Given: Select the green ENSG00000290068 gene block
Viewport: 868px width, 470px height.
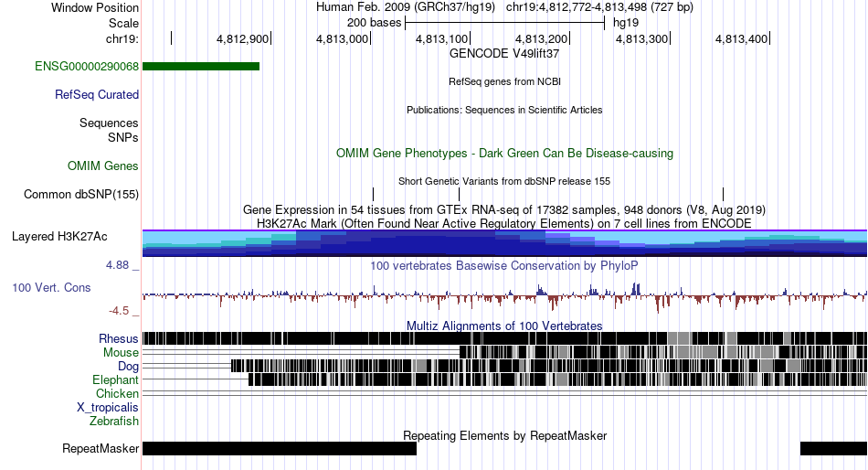Looking at the screenshot, I should pos(201,67).
